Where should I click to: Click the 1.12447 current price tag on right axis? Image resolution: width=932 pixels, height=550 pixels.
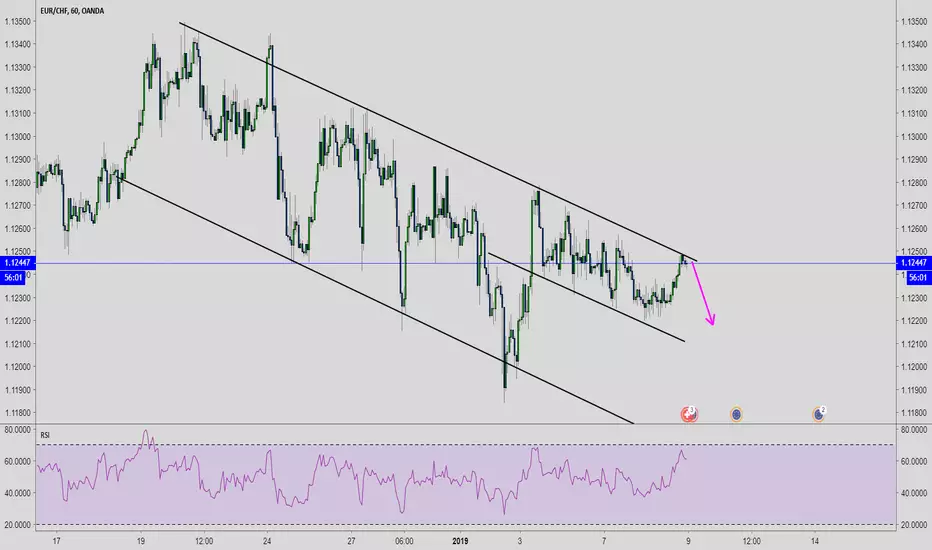click(x=914, y=263)
